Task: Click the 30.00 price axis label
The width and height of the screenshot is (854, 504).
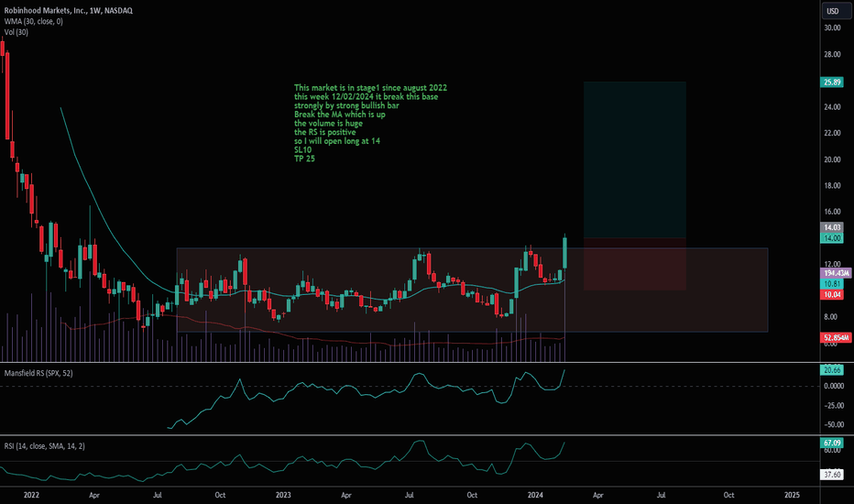Action: pos(832,27)
